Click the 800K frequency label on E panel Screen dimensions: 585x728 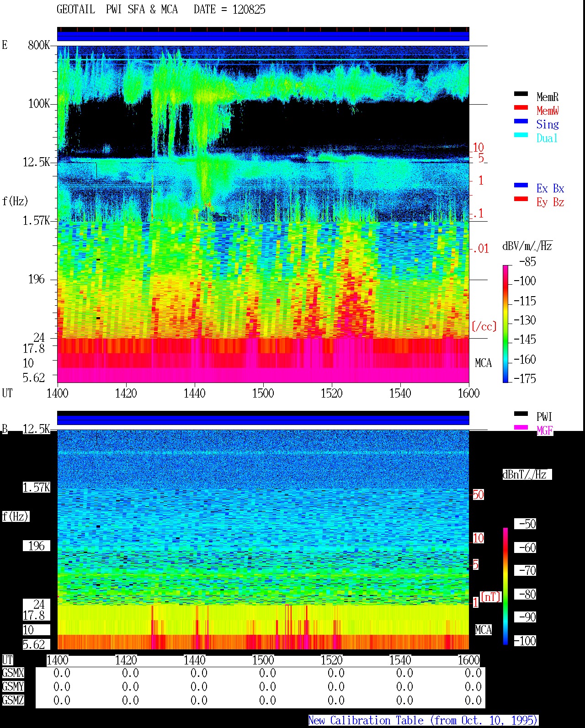(x=39, y=45)
